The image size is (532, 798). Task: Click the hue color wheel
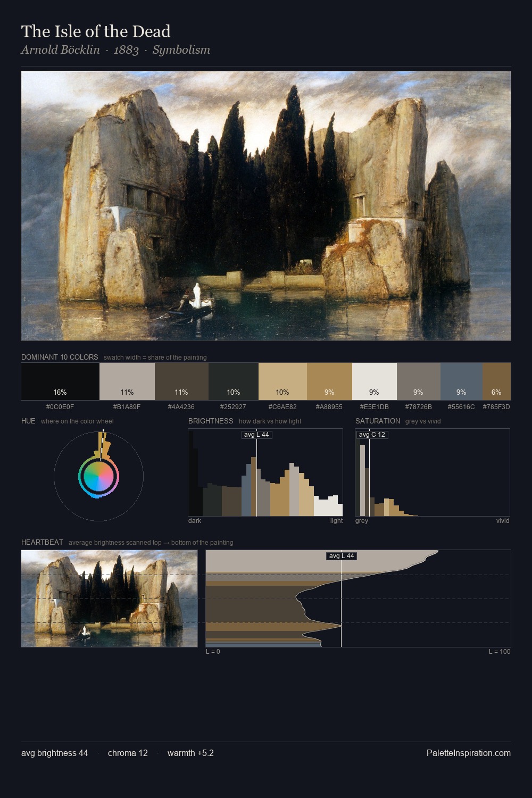coord(98,476)
